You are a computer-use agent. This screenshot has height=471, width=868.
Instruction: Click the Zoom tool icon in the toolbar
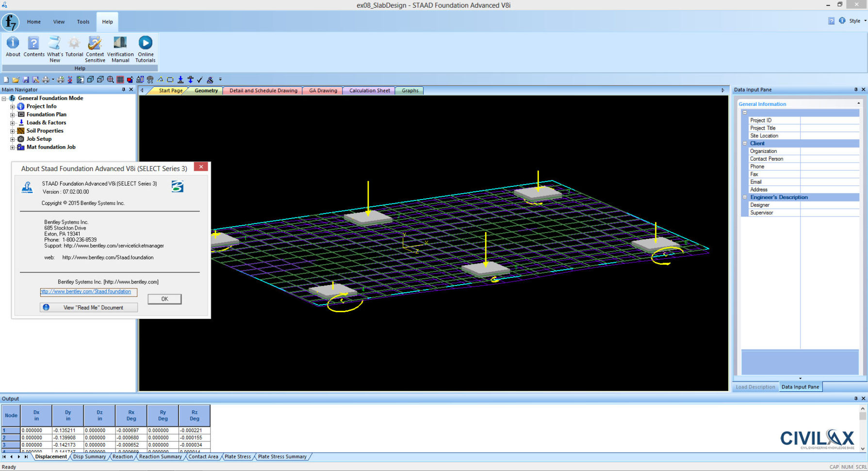111,79
